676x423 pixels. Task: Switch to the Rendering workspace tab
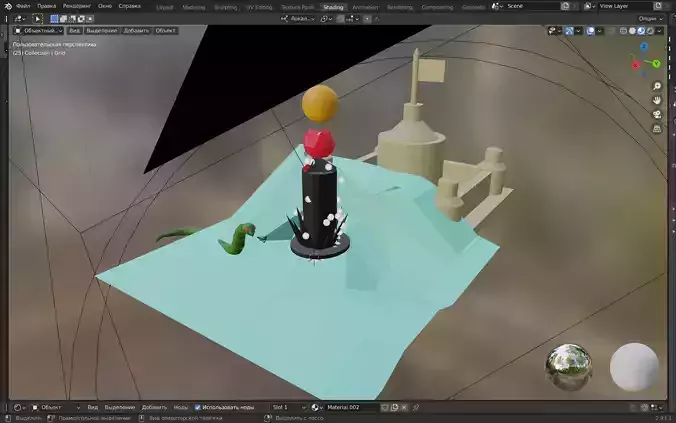400,7
